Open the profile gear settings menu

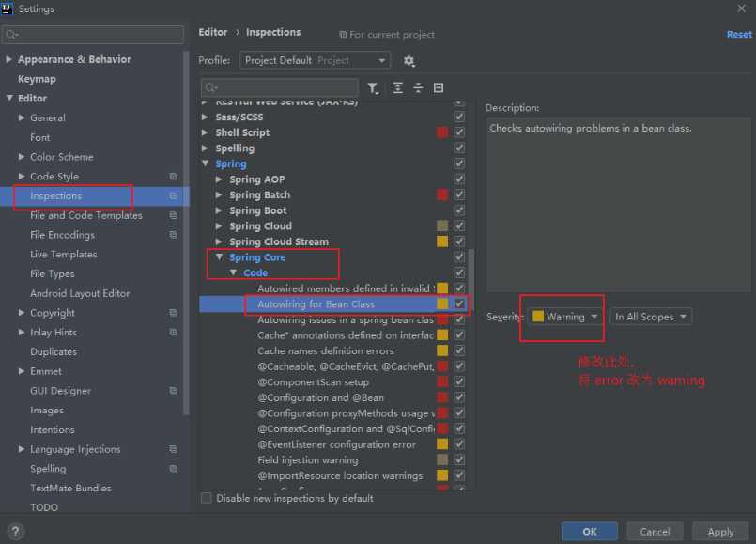pyautogui.click(x=409, y=61)
